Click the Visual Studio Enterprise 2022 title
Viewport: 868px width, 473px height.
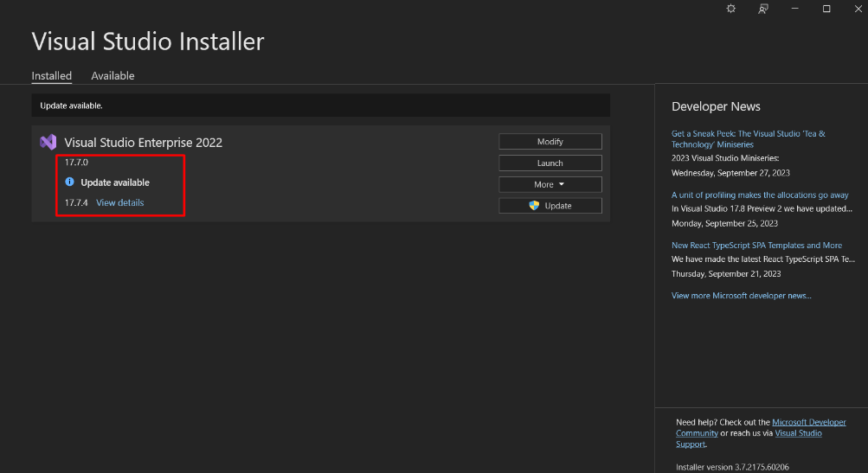pyautogui.click(x=144, y=142)
